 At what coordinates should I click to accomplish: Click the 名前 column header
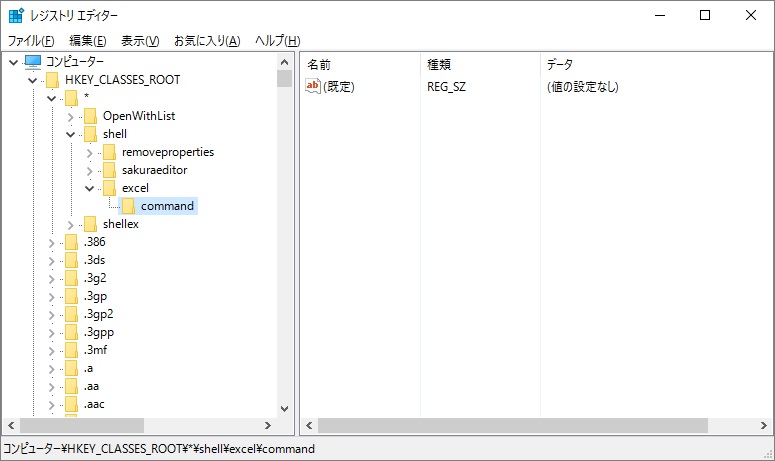tap(360, 64)
